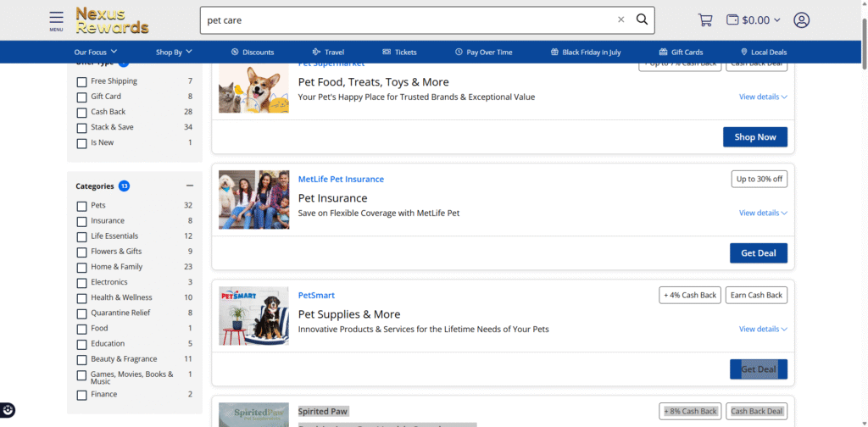Click the Earn Cash Back badge
This screenshot has width=868, height=427.
pos(756,296)
